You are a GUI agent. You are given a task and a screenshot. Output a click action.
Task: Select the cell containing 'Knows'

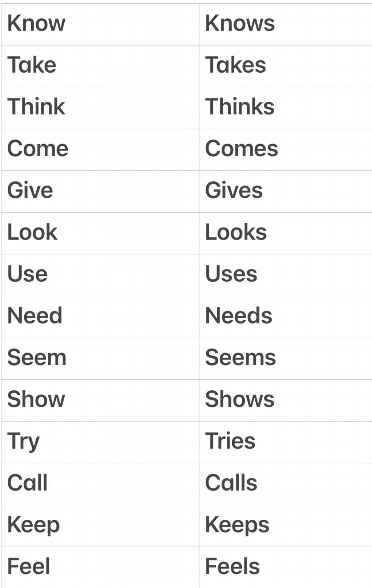(x=286, y=24)
